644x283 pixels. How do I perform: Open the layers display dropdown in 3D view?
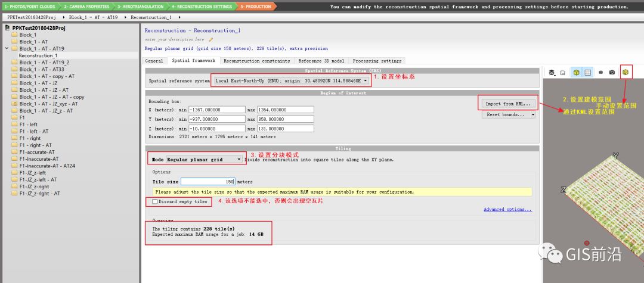click(552, 73)
